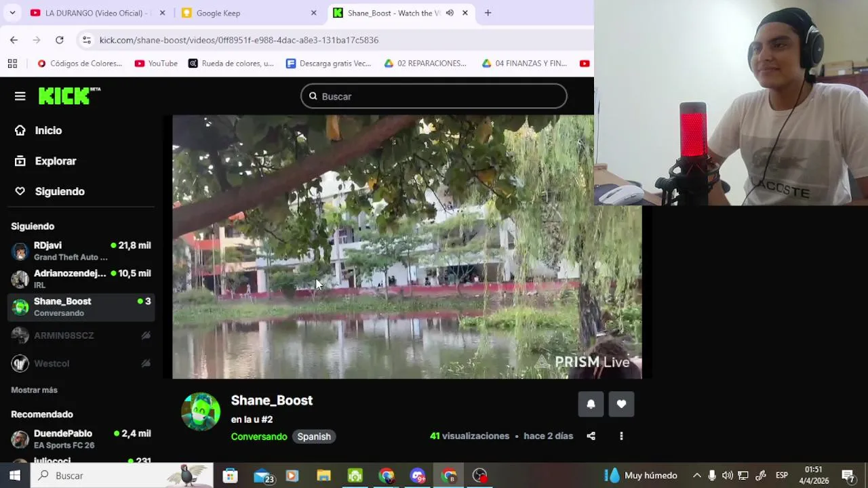This screenshot has height=488, width=868.
Task: Open notification center with 7 badge
Action: (848, 475)
